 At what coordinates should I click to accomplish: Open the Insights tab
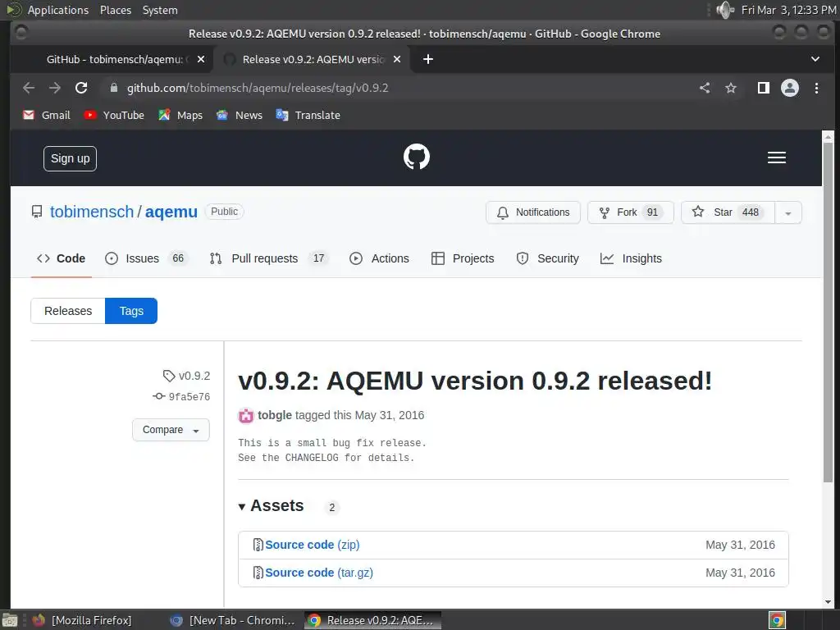pyautogui.click(x=631, y=258)
